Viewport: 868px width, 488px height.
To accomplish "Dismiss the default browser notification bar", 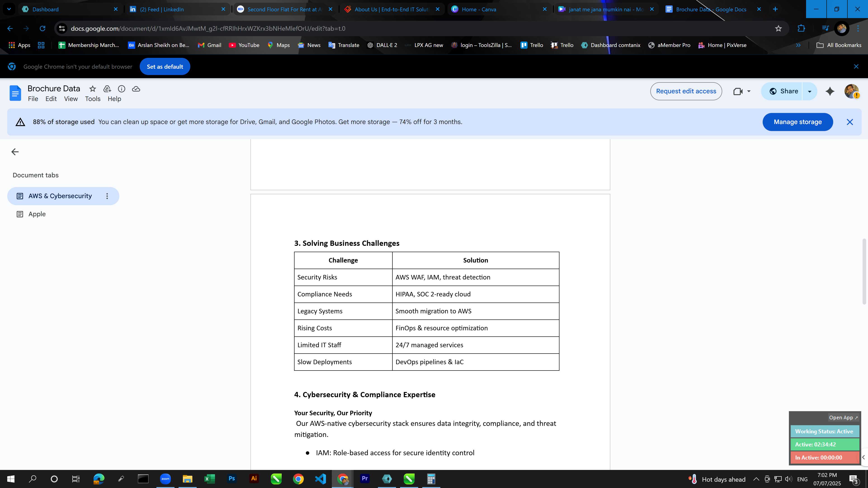I will click(856, 67).
